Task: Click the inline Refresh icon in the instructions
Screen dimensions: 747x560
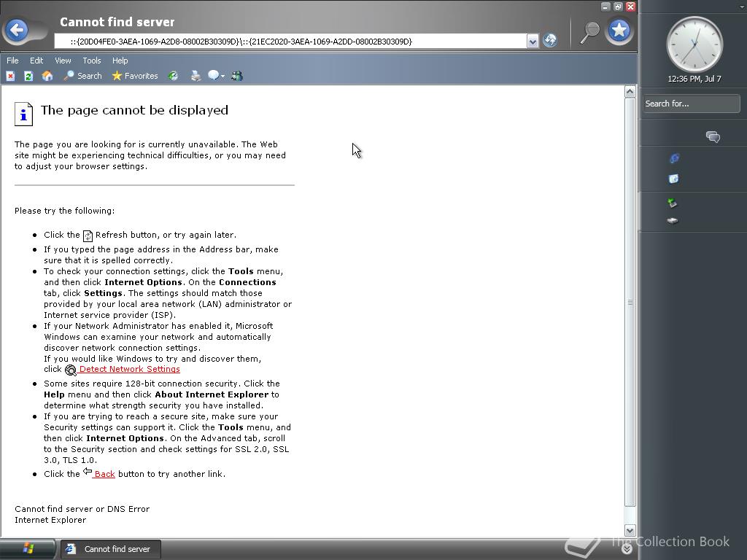Action: [x=88, y=236]
